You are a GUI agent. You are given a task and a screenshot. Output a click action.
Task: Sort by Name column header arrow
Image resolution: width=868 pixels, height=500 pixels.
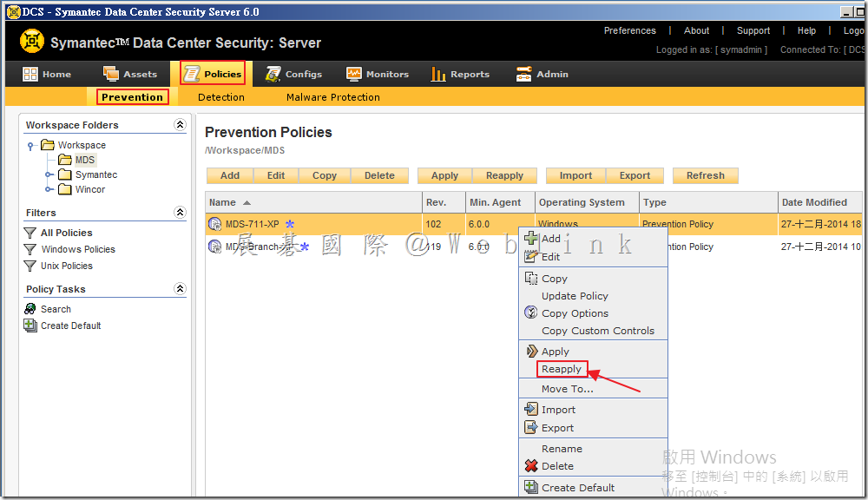[x=247, y=202]
